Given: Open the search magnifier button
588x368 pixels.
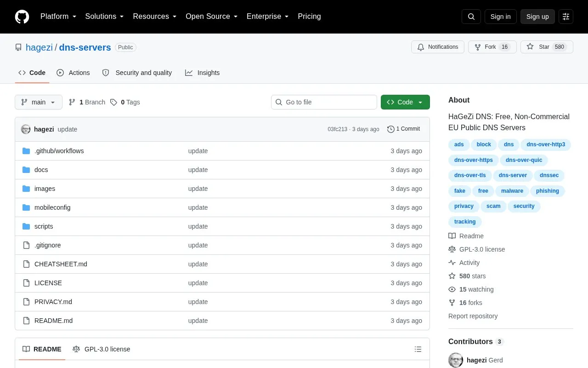Looking at the screenshot, I should [x=471, y=17].
